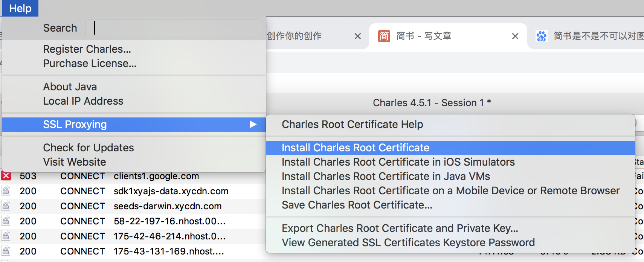Click the Charles 4.5.1 - Session 1 title

click(x=432, y=103)
